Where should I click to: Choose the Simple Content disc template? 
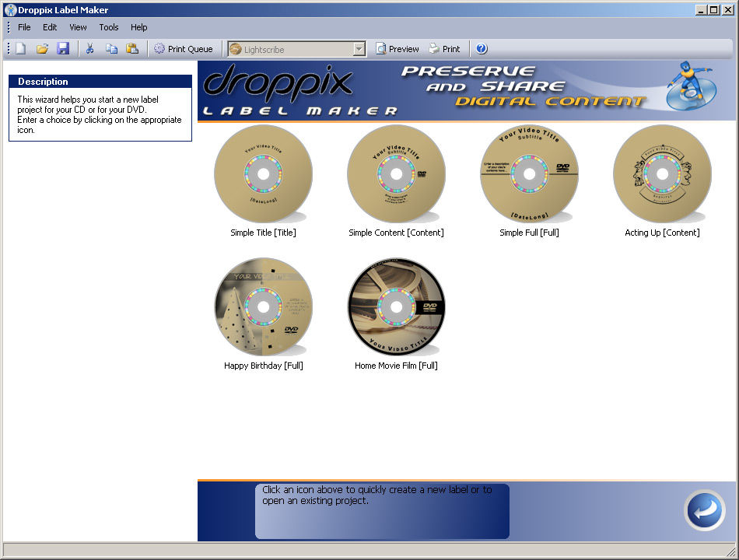[397, 174]
